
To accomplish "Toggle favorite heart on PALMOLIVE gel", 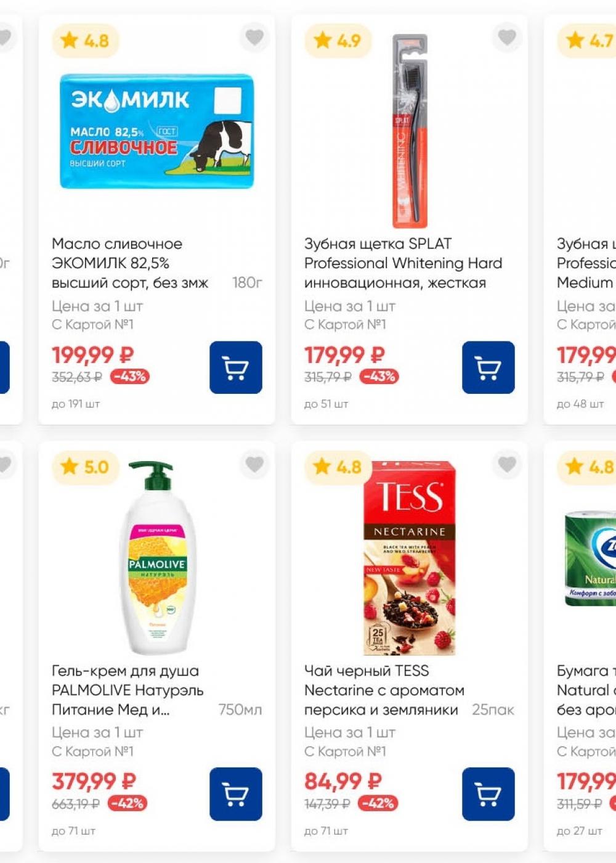I will pos(254,464).
